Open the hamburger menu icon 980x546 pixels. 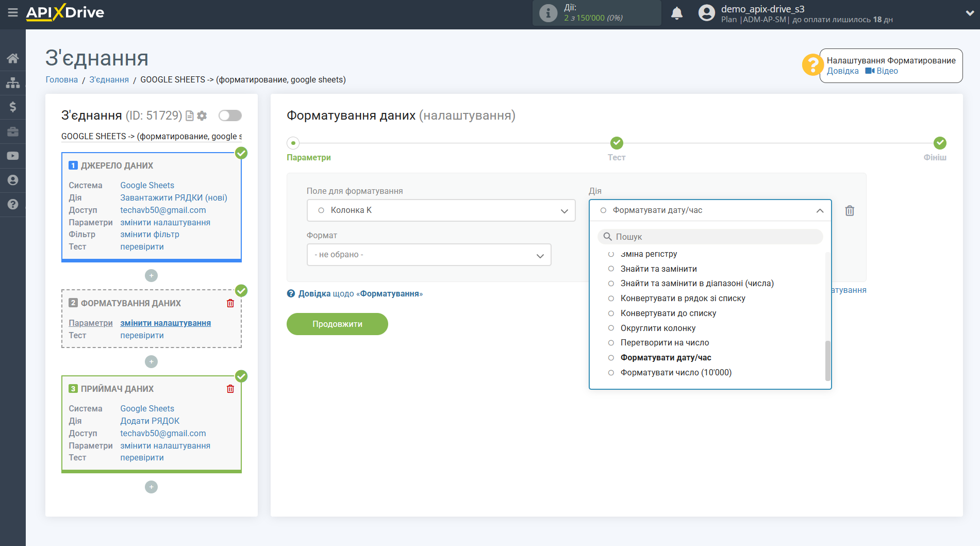[x=13, y=12]
